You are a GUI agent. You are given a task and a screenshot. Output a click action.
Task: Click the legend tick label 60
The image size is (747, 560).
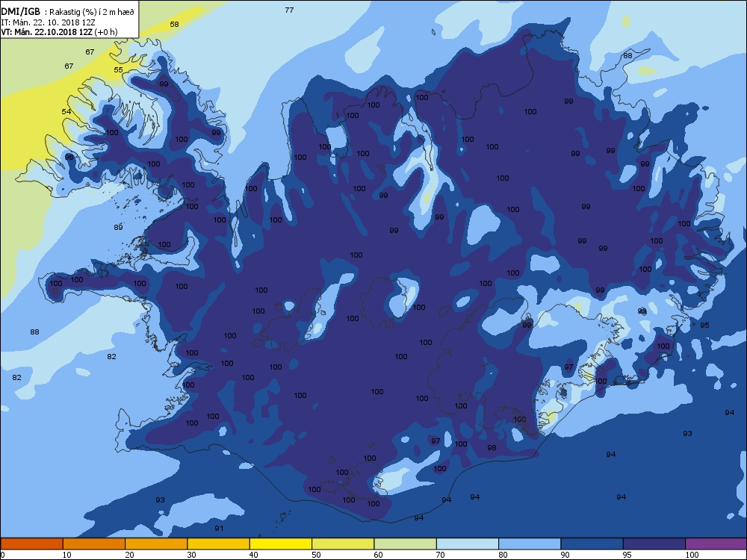378,555
